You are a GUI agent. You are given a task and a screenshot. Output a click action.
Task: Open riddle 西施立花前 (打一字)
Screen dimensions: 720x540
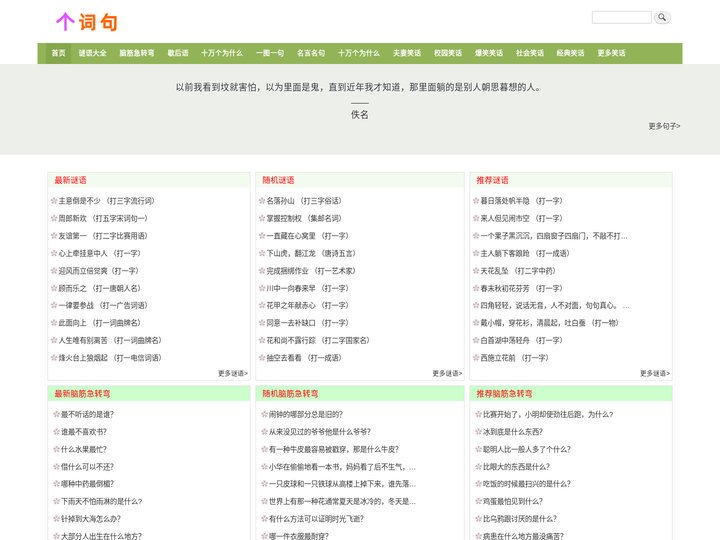(514, 358)
